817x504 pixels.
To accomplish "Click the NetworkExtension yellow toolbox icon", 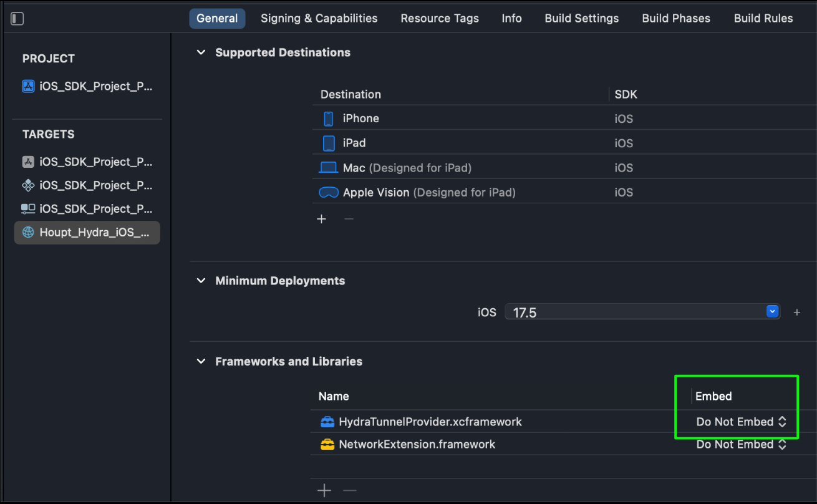I will (327, 444).
